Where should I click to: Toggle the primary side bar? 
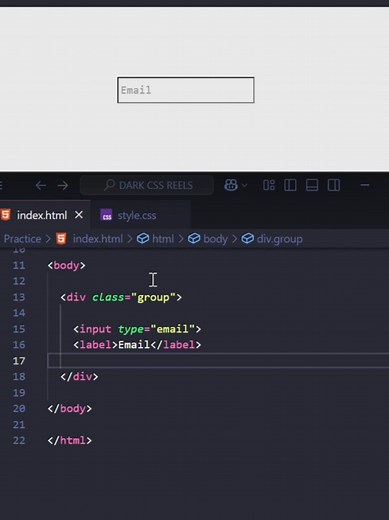click(290, 185)
